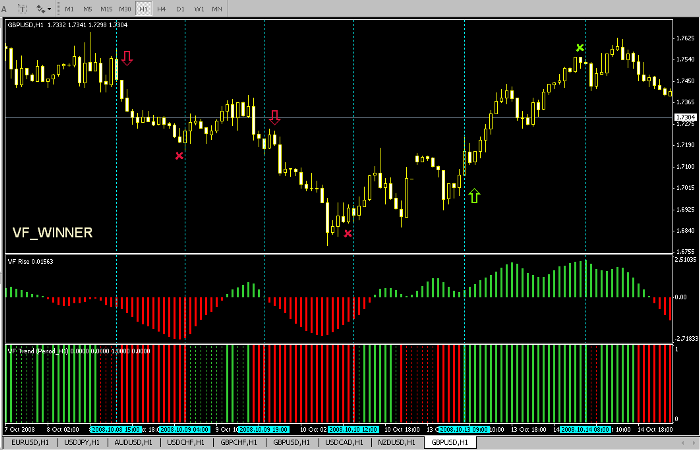Click the red down arrow nearest the horizontal line
Image resolution: width=700 pixels, height=450 pixels.
tap(274, 117)
